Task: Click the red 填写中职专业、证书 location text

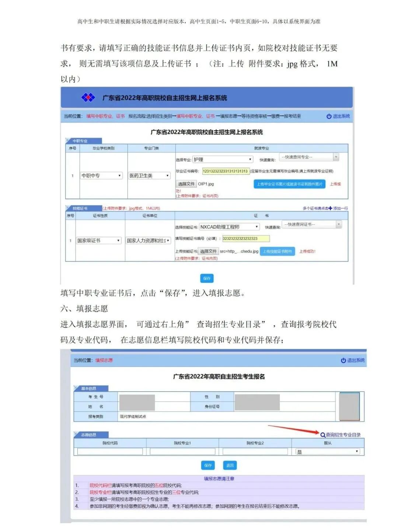Action: pos(105,116)
